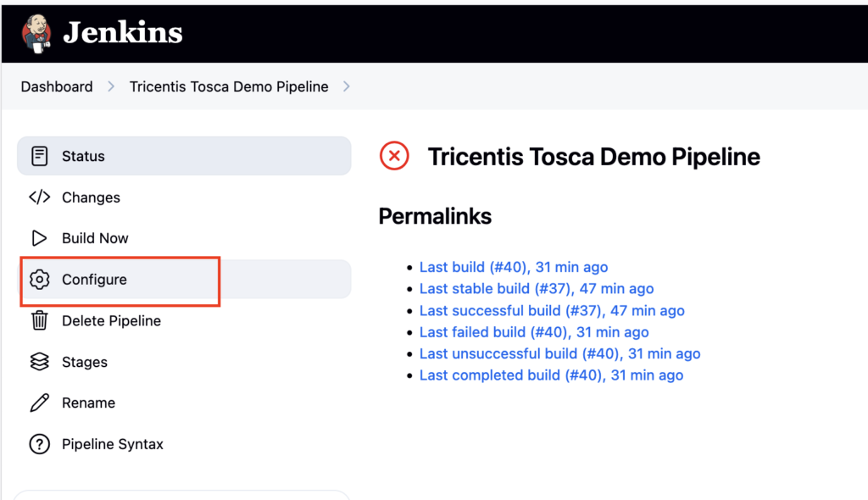Open Last completed build (#40) permalink
Viewport: 868px width, 500px height.
551,375
